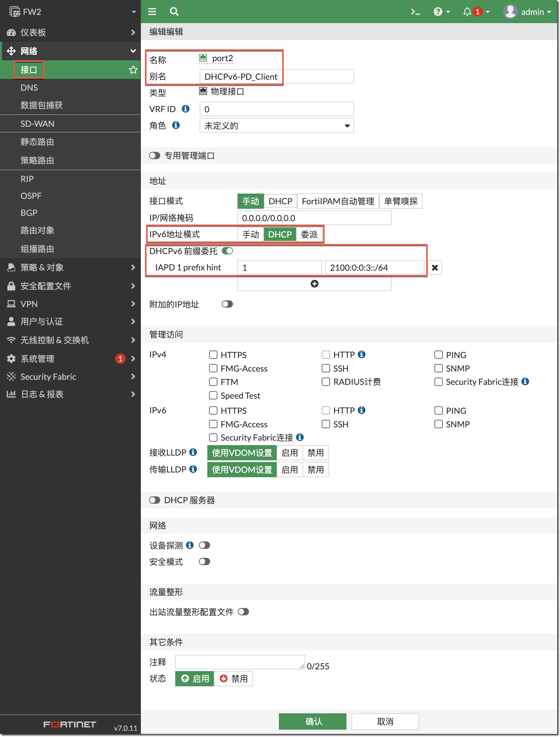Screen dimensions: 560x737
Task: Remove IAPD prefix hint with X icon
Action: (435, 268)
